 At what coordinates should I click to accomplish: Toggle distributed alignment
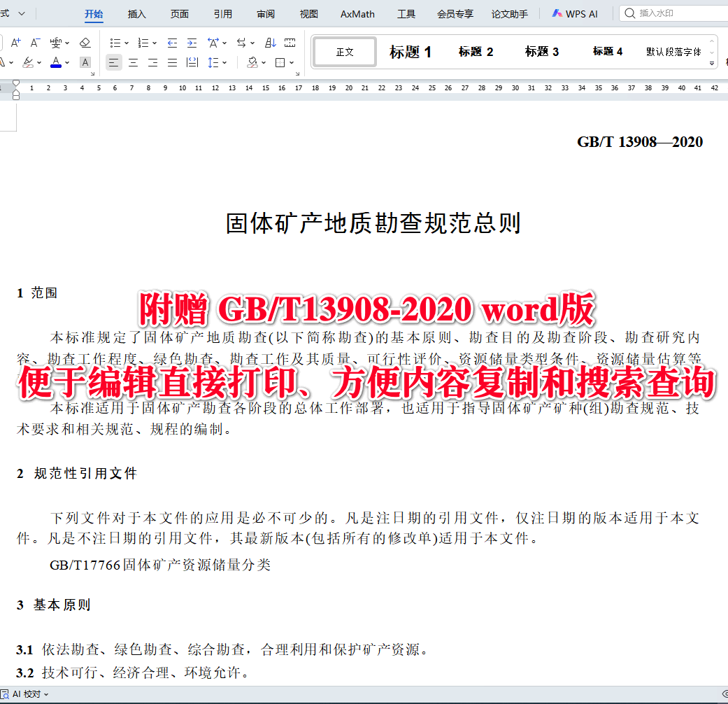click(192, 62)
